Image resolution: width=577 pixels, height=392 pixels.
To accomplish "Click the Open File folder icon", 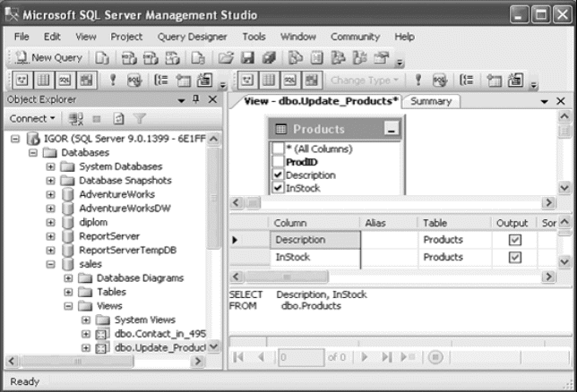I will [x=226, y=58].
